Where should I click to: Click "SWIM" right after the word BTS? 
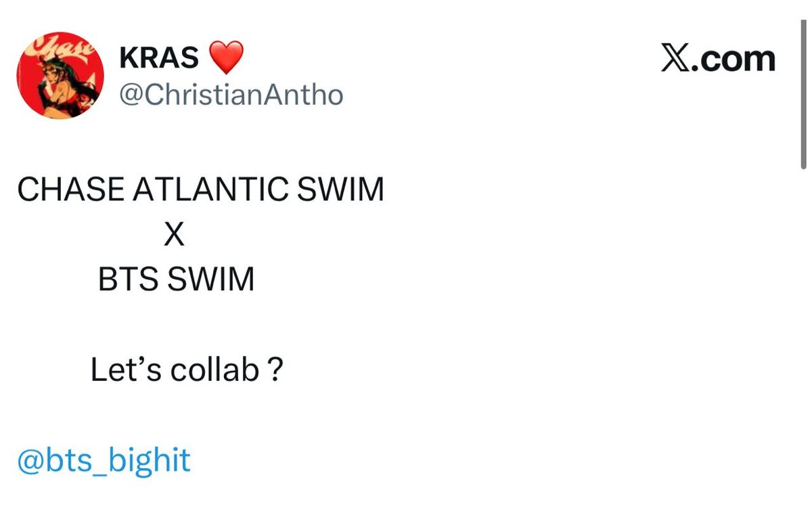click(x=210, y=279)
